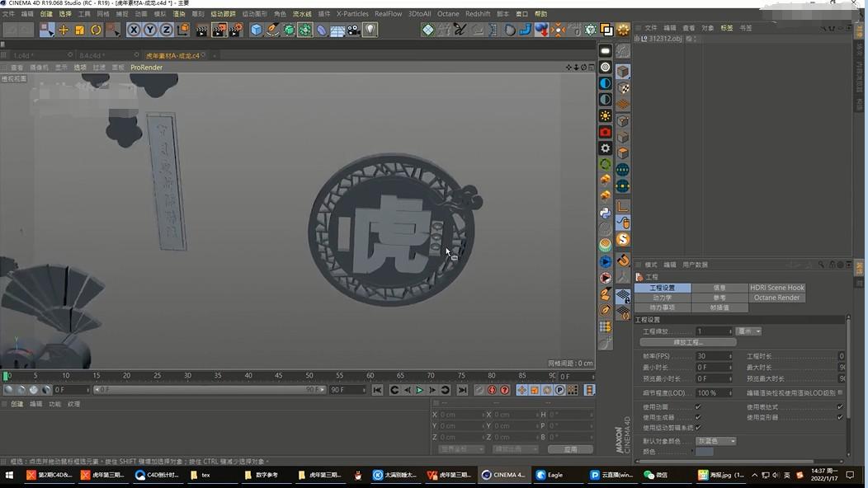
Task: Open the Octane menu in menu bar
Action: click(448, 14)
